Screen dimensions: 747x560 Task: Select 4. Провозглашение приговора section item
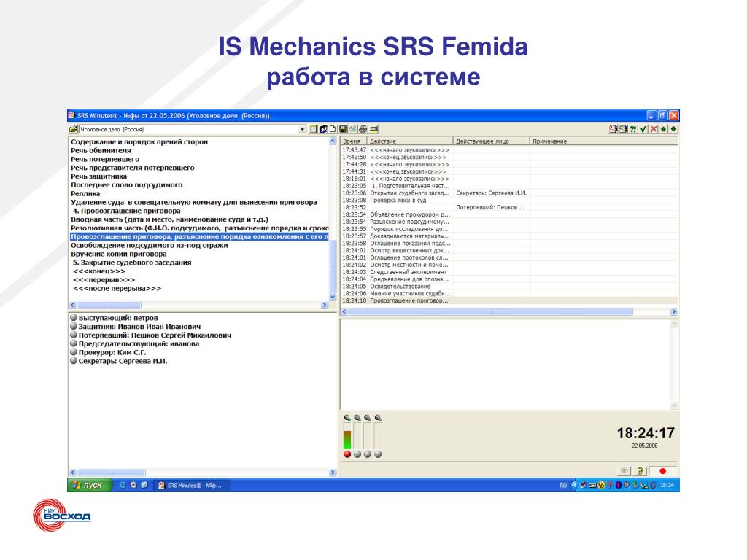point(127,211)
